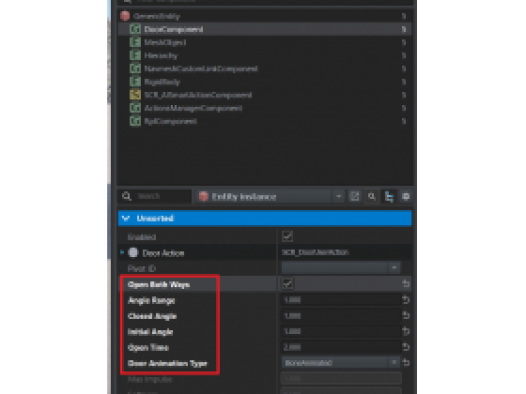Screen dimensions: 526x394
Task: Select the ActionsManagerComponent row
Action: [x=265, y=108]
